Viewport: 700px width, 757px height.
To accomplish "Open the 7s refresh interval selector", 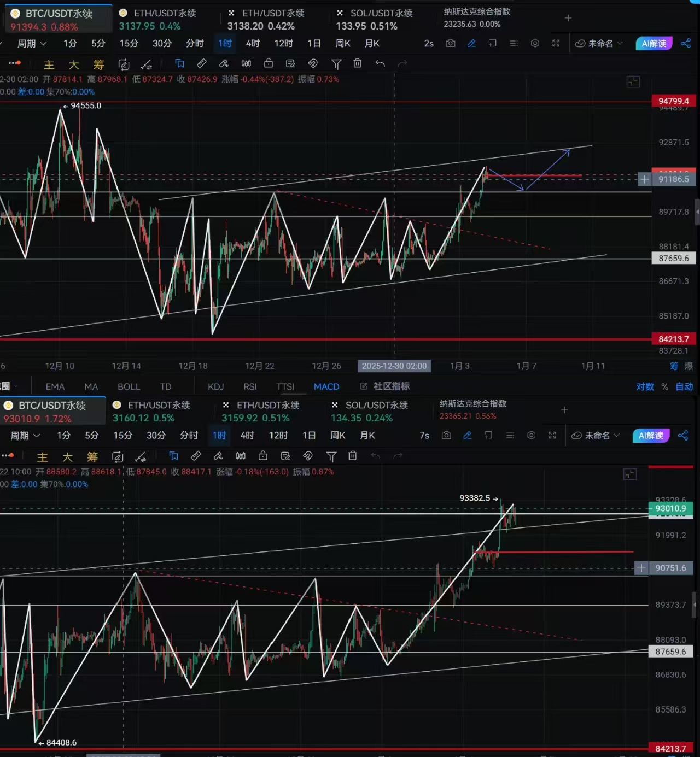I will pyautogui.click(x=424, y=435).
